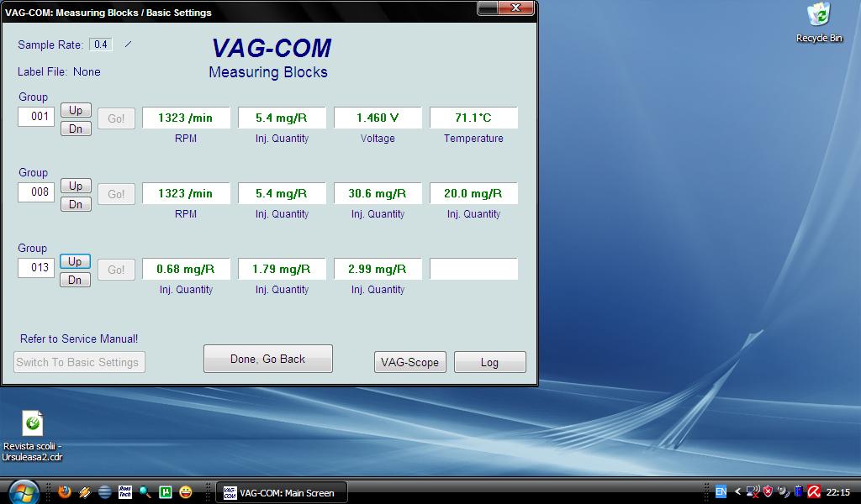Click the 30.6 mg/R value in Group 008
Viewport: 861px width, 504px height.
[378, 193]
